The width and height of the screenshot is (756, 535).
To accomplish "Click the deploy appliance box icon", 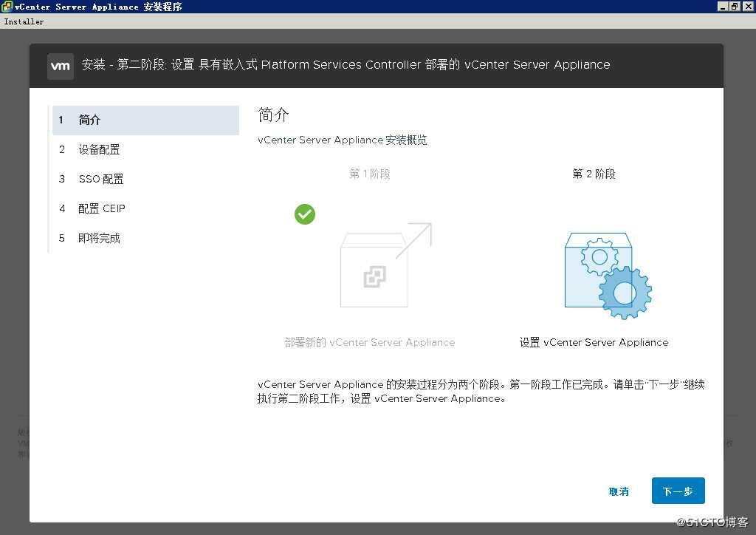I will click(x=385, y=265).
